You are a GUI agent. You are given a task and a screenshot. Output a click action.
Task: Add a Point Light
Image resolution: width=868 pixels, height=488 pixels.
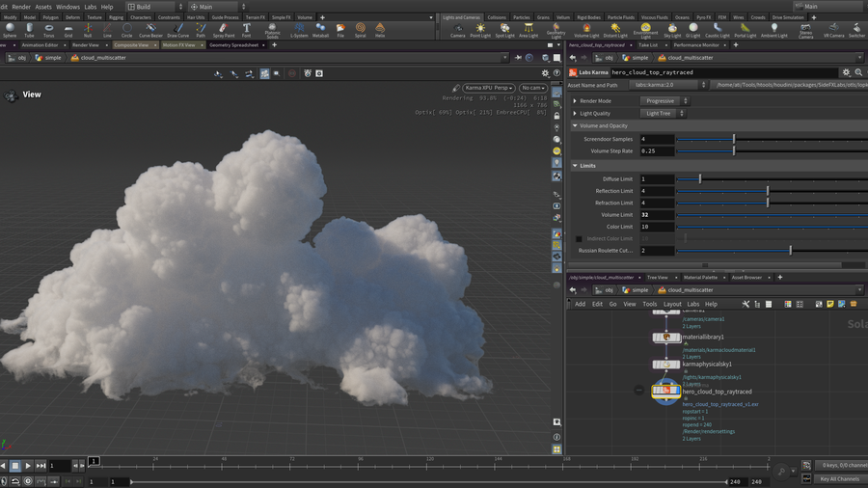point(480,30)
